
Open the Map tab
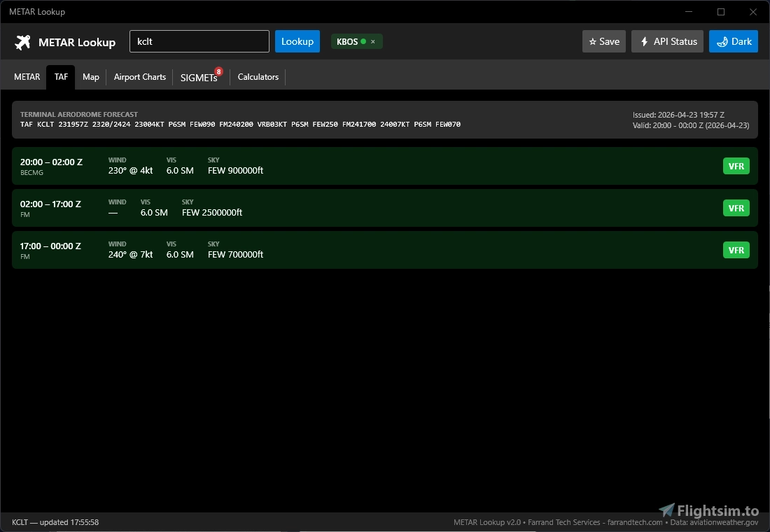coord(91,77)
